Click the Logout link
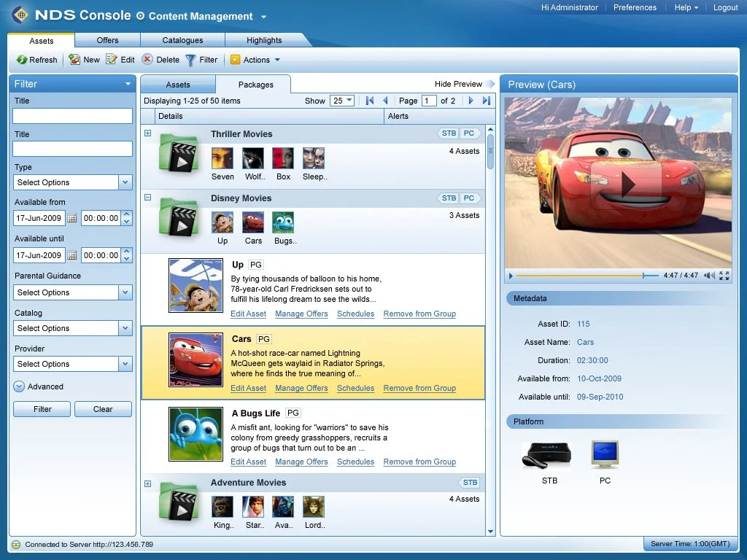 [725, 7]
